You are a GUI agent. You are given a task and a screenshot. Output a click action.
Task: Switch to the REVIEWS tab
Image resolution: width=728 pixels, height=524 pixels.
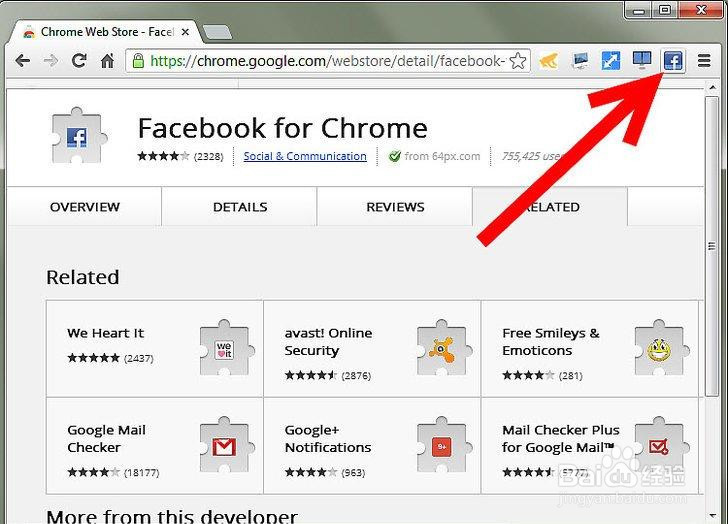395,207
